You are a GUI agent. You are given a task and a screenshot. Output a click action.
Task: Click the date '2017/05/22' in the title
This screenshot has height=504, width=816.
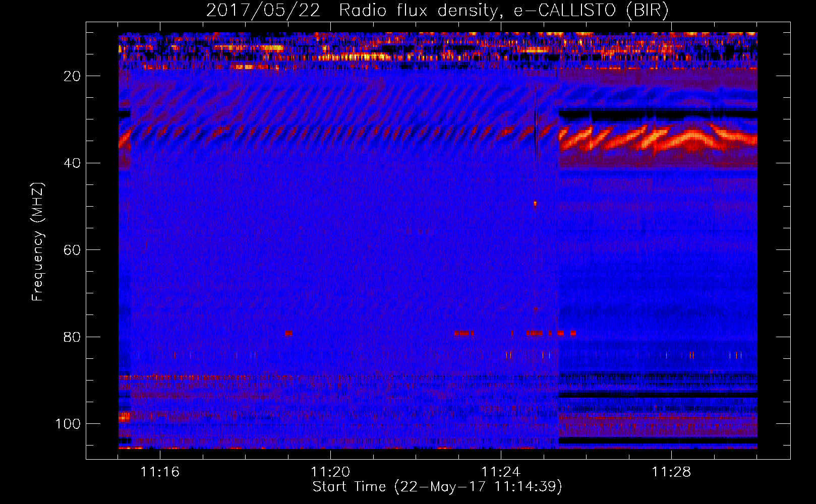pos(263,11)
